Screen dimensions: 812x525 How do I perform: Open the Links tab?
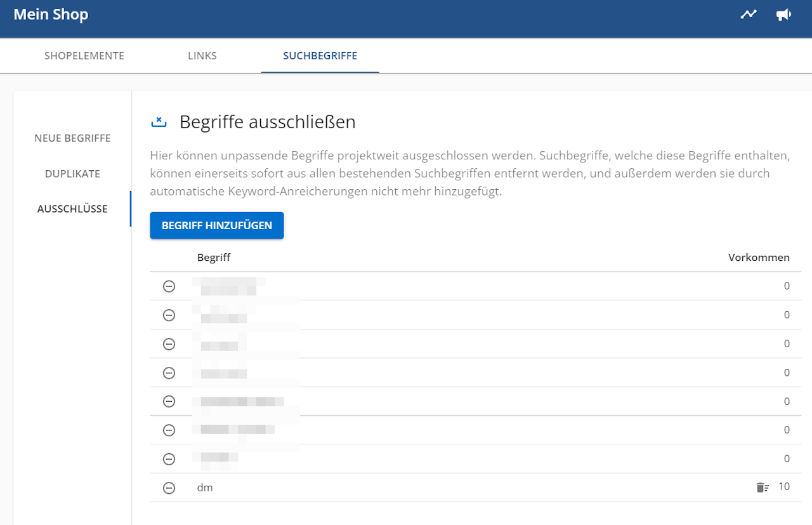(x=202, y=56)
